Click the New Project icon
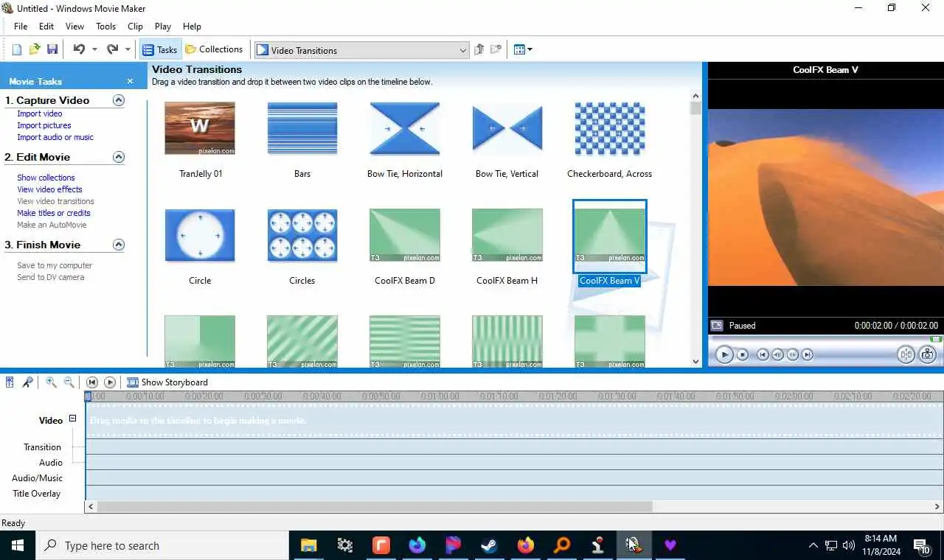944x560 pixels. pos(16,49)
